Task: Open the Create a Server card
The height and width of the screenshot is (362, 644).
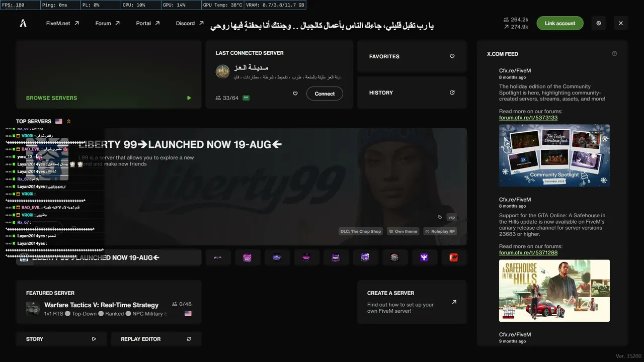Action: (412, 302)
